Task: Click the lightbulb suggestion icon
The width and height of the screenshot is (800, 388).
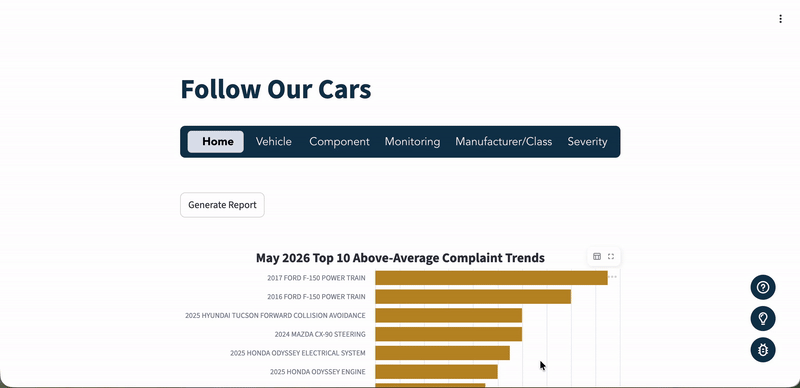Action: pyautogui.click(x=763, y=319)
